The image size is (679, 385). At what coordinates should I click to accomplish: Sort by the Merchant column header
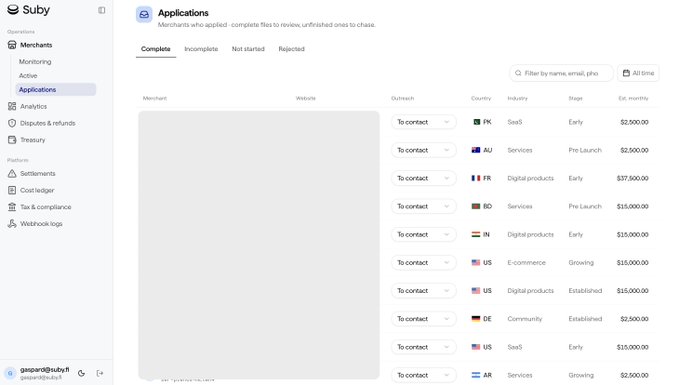pyautogui.click(x=155, y=98)
